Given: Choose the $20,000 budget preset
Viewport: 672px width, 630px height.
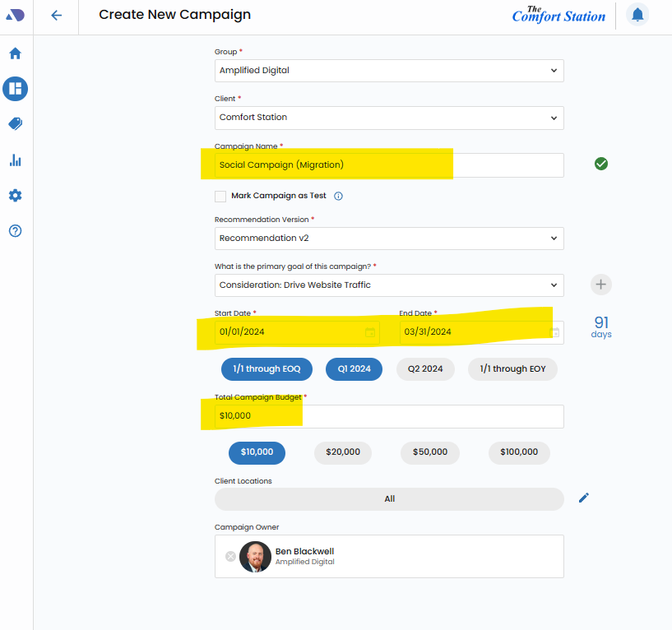Looking at the screenshot, I should 343,452.
